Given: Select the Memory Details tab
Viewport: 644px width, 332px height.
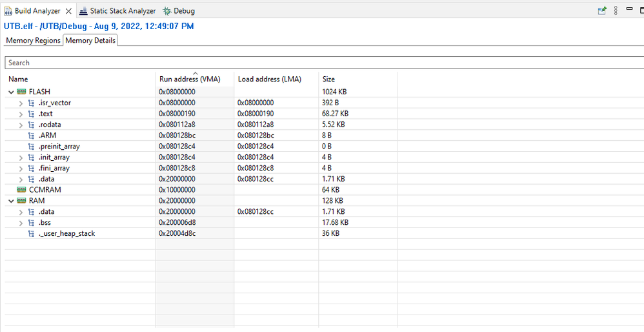Looking at the screenshot, I should [90, 40].
